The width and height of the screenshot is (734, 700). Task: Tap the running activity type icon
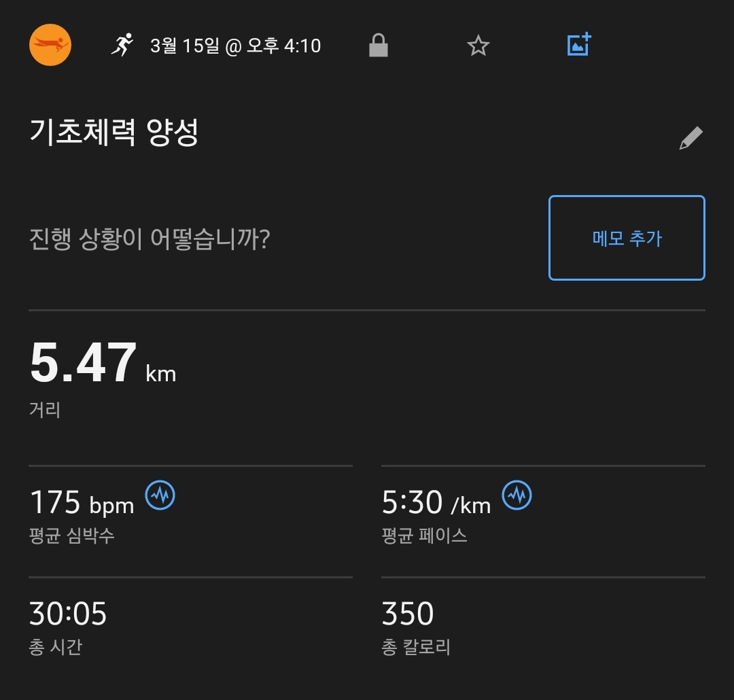point(122,45)
